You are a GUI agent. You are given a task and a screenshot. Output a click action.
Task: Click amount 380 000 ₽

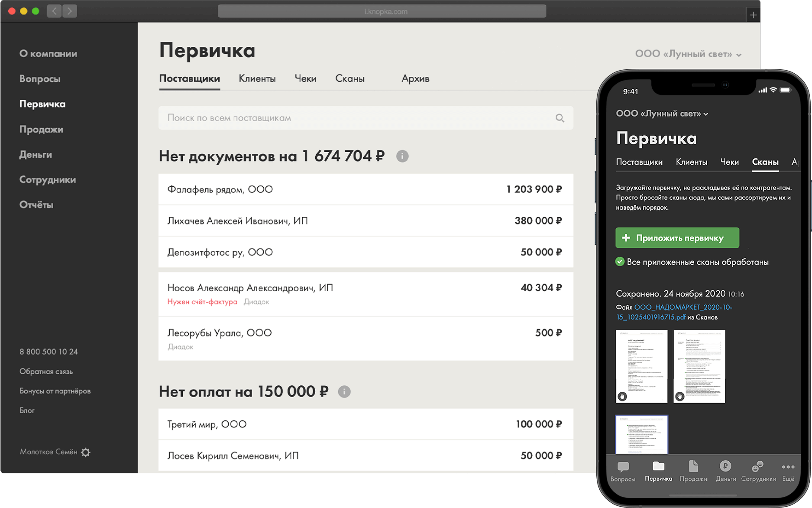pos(538,221)
